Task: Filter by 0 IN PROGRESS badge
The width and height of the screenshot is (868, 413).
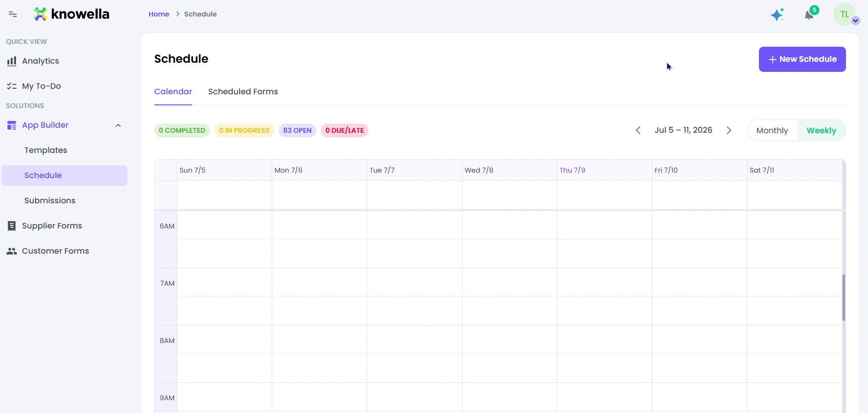Action: click(244, 130)
